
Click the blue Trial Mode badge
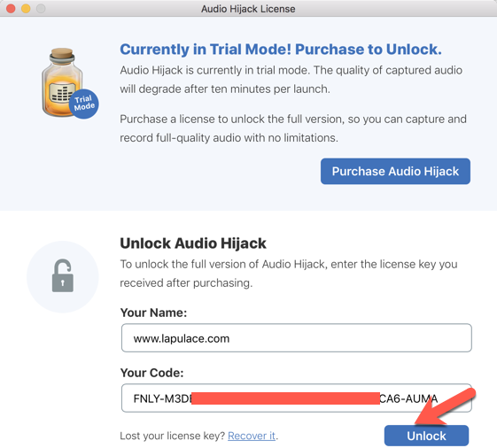pyautogui.click(x=84, y=104)
